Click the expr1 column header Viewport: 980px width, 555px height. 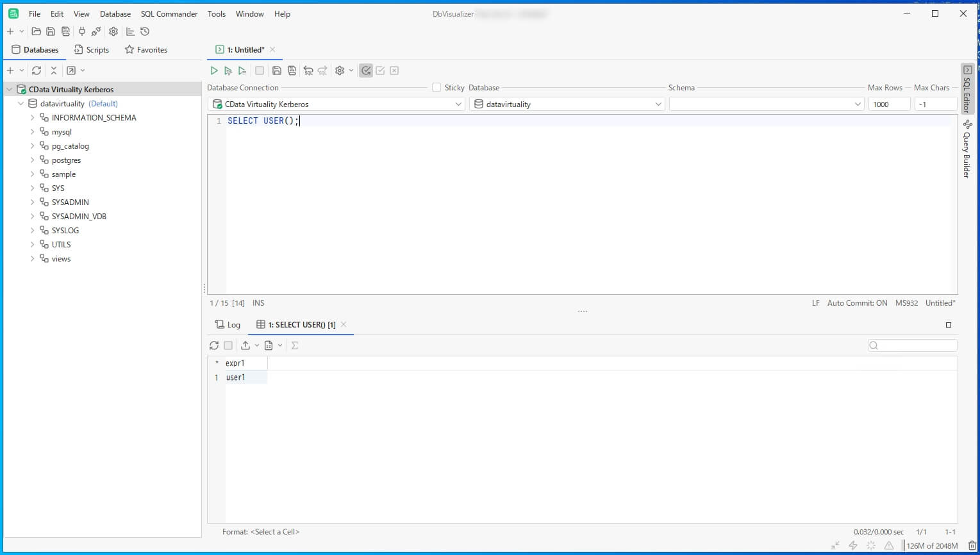click(x=246, y=363)
